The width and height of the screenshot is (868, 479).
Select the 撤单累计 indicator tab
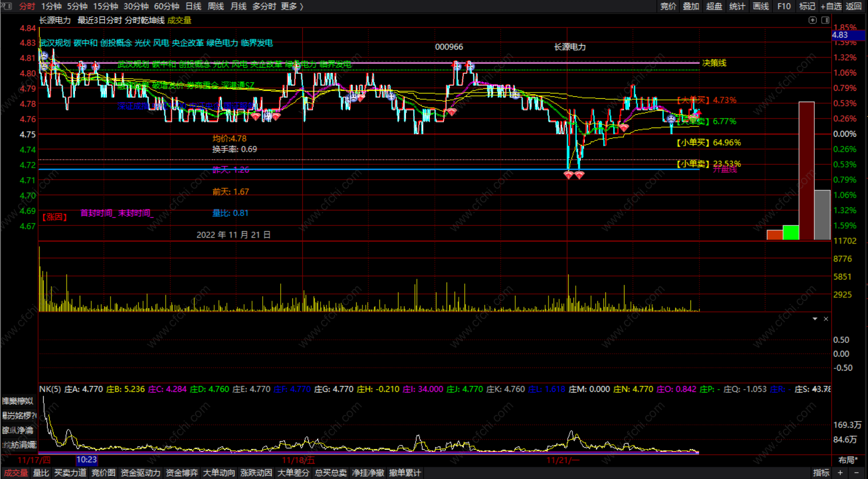(405, 473)
